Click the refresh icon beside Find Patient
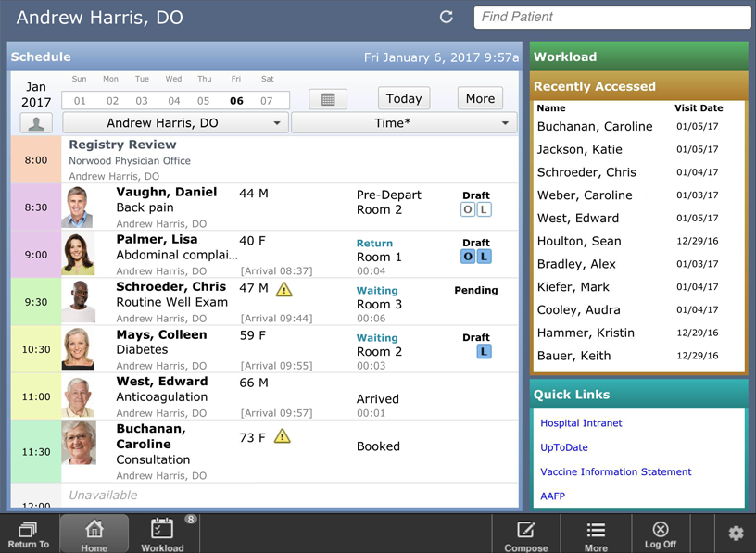 coord(447,18)
